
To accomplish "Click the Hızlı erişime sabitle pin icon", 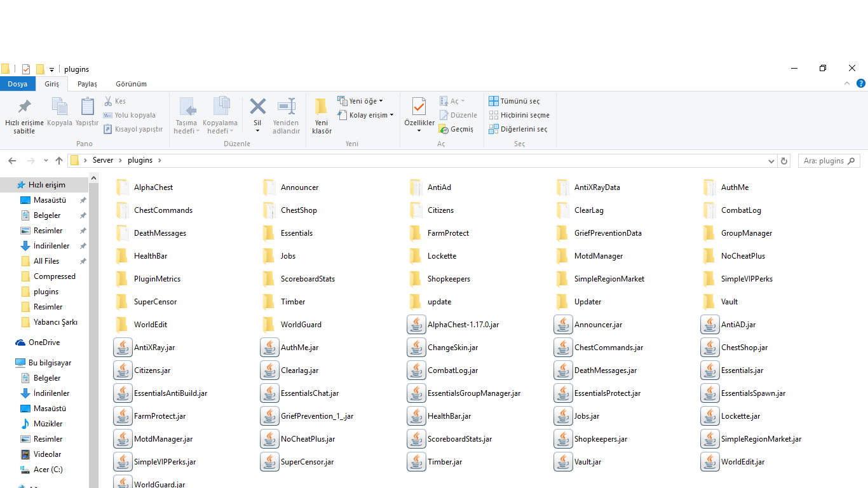I will [24, 107].
